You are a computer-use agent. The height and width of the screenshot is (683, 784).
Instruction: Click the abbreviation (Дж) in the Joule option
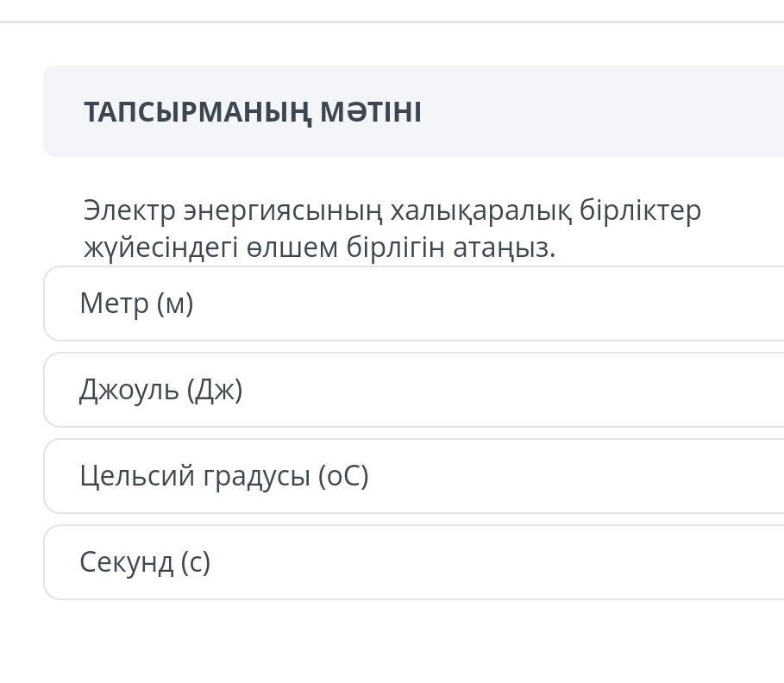(215, 390)
